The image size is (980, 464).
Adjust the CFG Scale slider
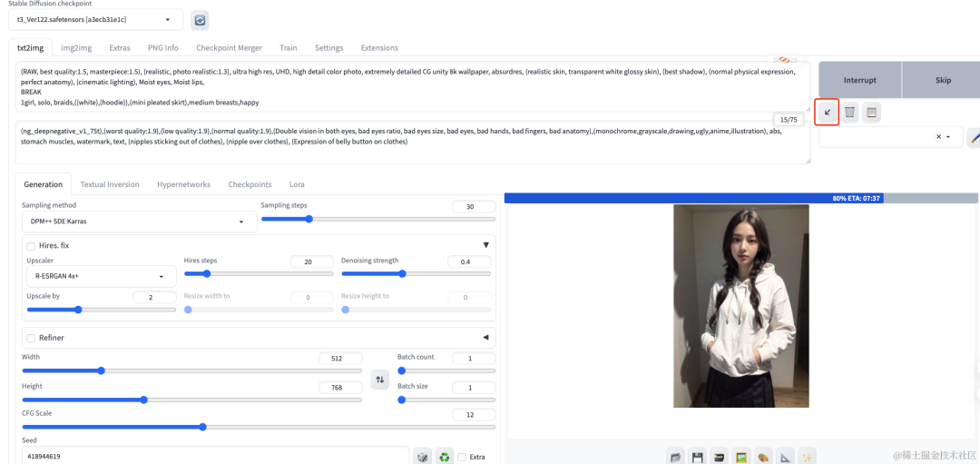tap(259, 427)
